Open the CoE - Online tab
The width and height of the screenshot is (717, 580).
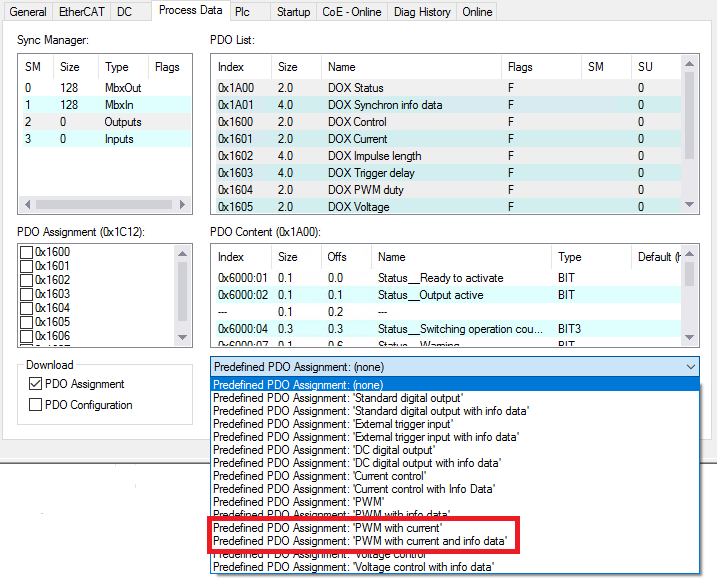[352, 12]
